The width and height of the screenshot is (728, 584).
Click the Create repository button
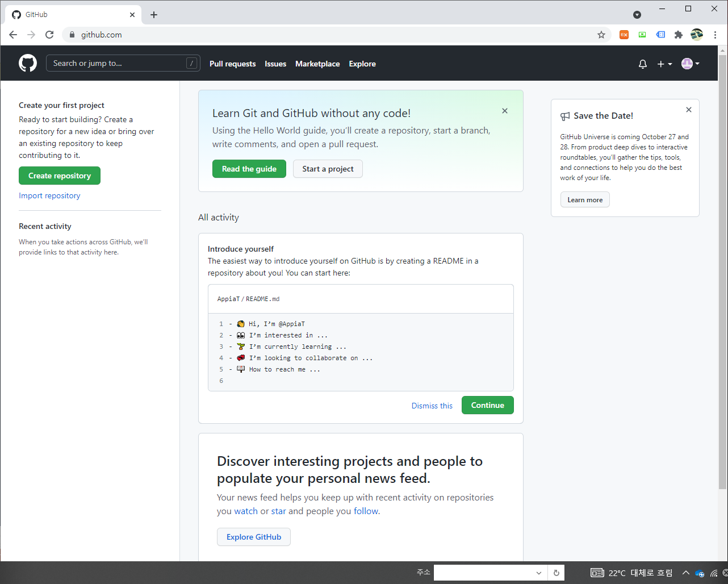(60, 176)
